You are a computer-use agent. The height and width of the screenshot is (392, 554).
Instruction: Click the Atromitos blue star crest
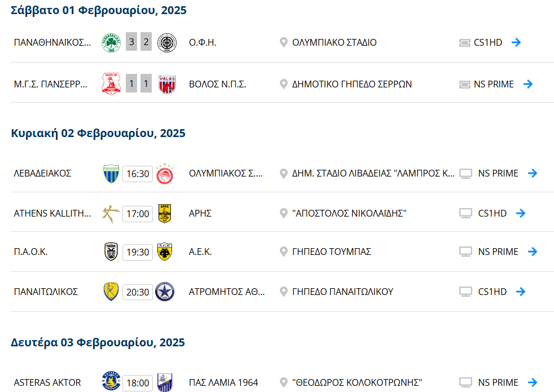pyautogui.click(x=165, y=292)
